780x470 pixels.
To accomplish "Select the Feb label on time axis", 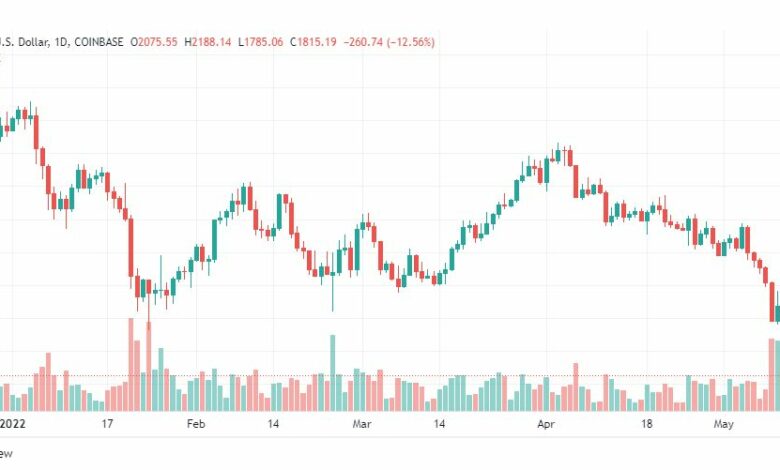I will point(195,424).
